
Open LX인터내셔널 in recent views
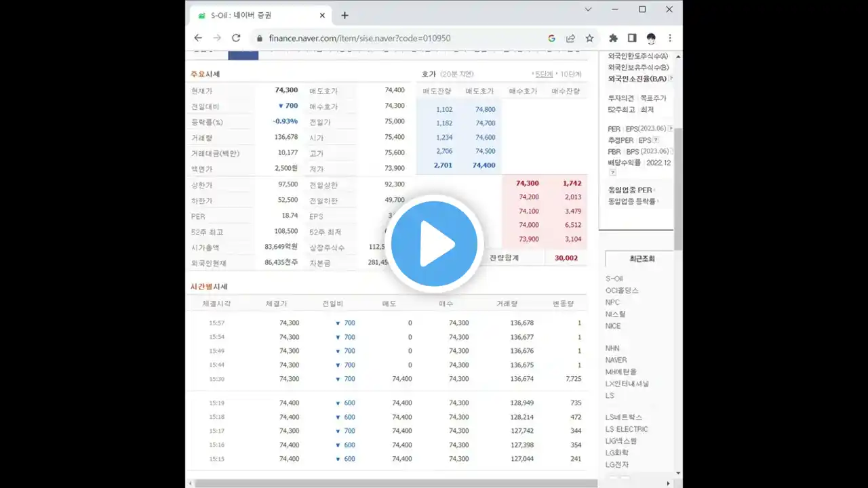(627, 384)
